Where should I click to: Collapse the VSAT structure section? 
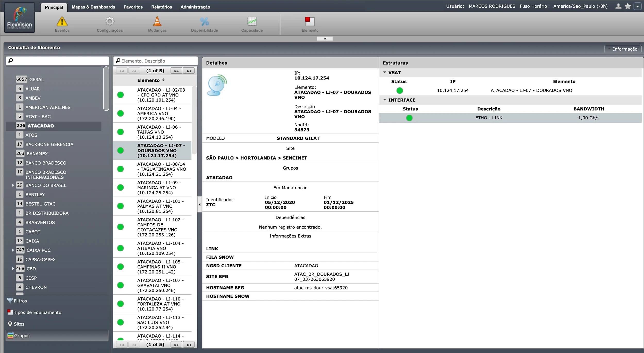(385, 73)
